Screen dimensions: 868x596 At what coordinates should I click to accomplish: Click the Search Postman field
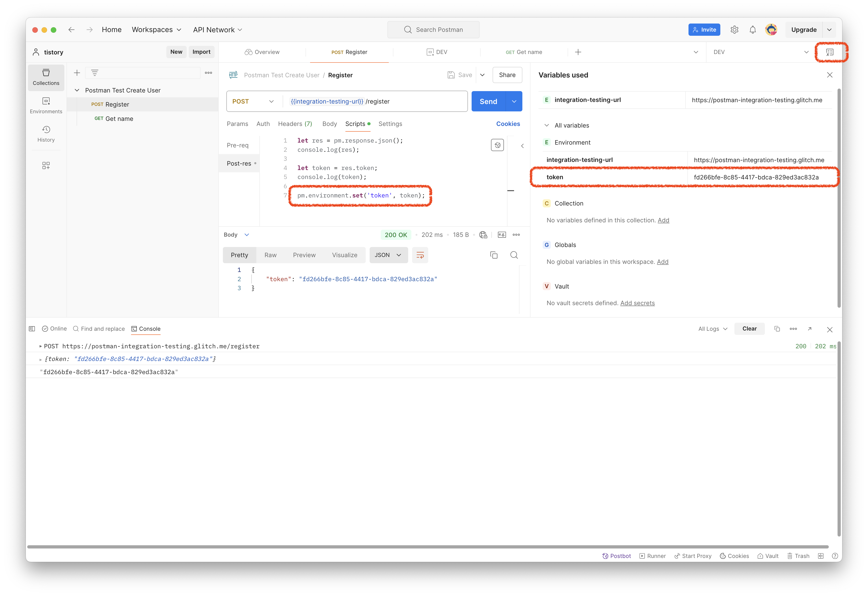(x=433, y=30)
